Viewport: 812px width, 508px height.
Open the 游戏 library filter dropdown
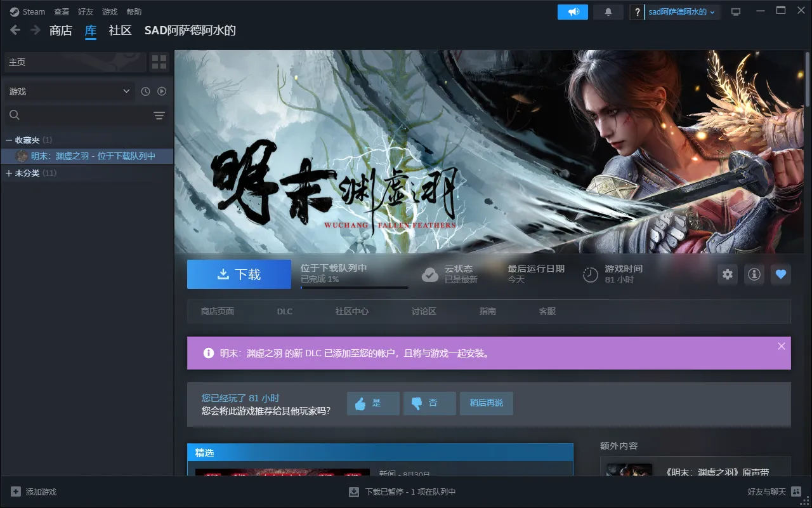[x=70, y=91]
